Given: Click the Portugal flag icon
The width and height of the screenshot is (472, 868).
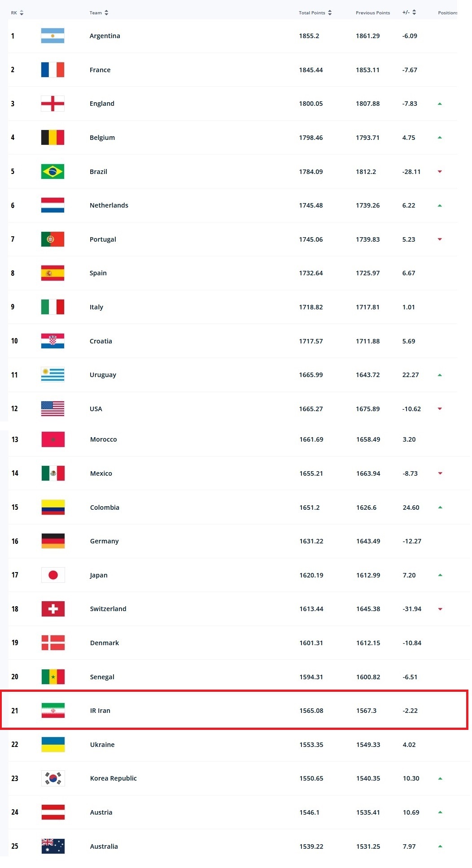Looking at the screenshot, I should (52, 239).
